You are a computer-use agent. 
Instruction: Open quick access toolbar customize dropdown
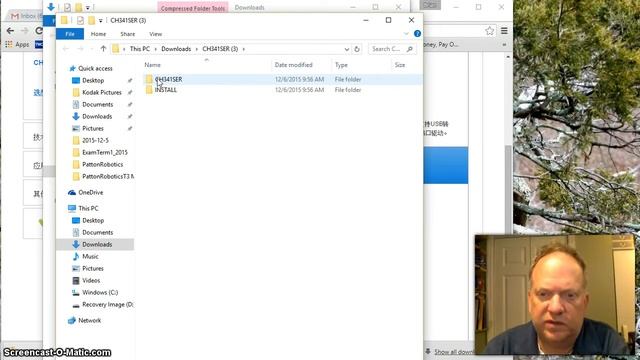coord(100,20)
